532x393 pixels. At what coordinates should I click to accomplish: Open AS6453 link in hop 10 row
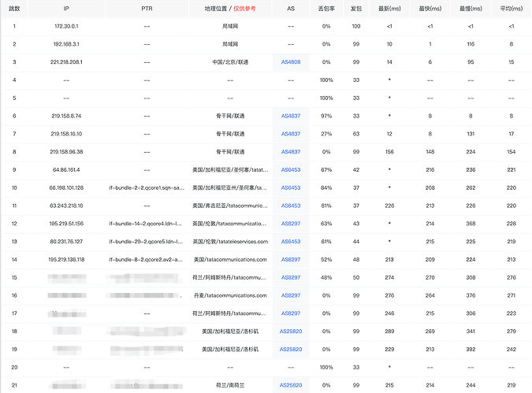click(291, 188)
